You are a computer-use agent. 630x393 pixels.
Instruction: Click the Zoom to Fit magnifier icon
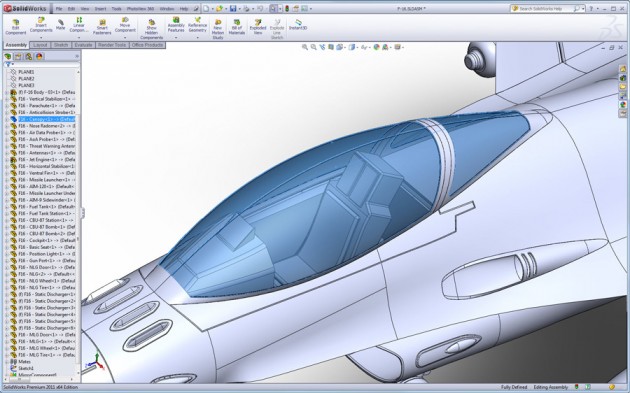(305, 47)
